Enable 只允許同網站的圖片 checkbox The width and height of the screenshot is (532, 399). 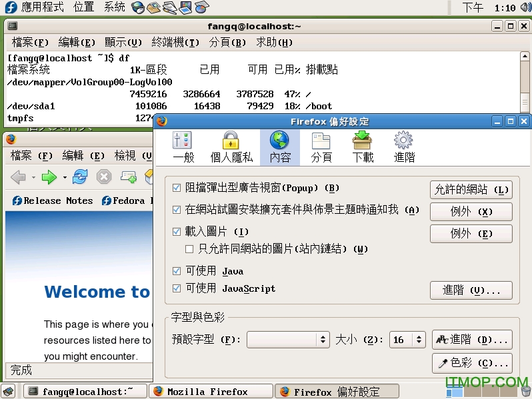pyautogui.click(x=189, y=249)
